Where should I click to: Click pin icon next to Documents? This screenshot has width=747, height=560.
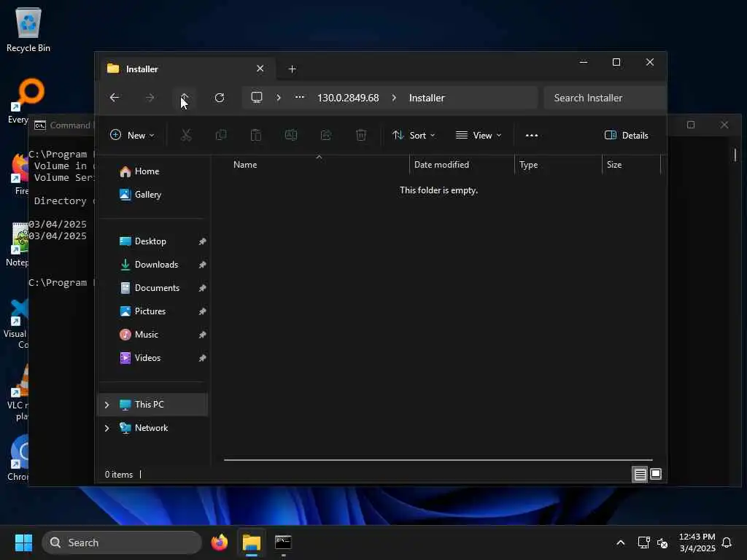(202, 288)
